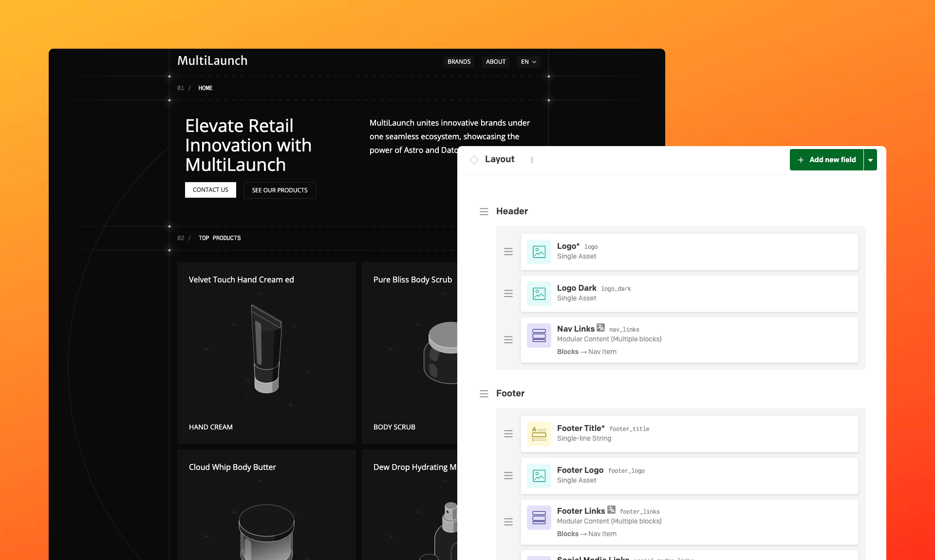
Task: Click the Logo Dark field drag handle
Action: [508, 294]
